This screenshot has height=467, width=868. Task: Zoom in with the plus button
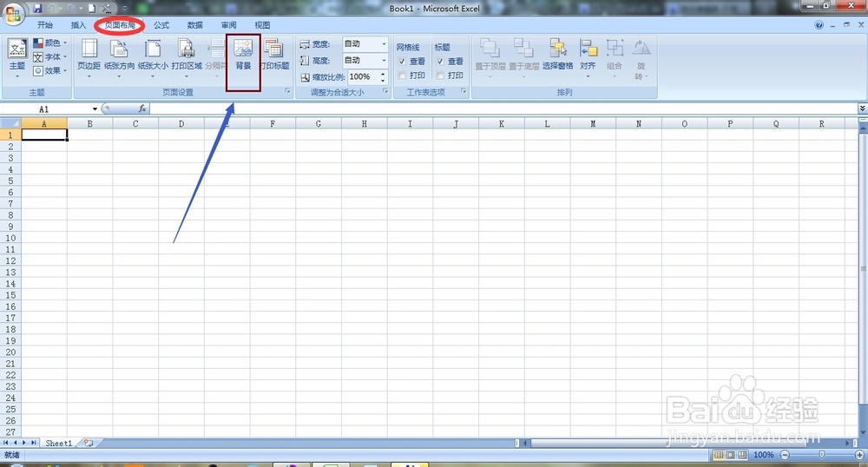coord(859,455)
